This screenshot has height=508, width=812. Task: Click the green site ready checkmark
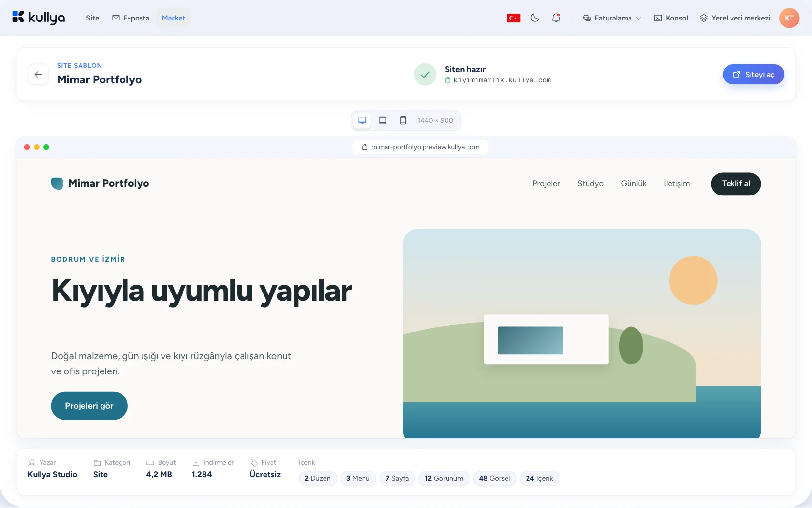click(425, 75)
